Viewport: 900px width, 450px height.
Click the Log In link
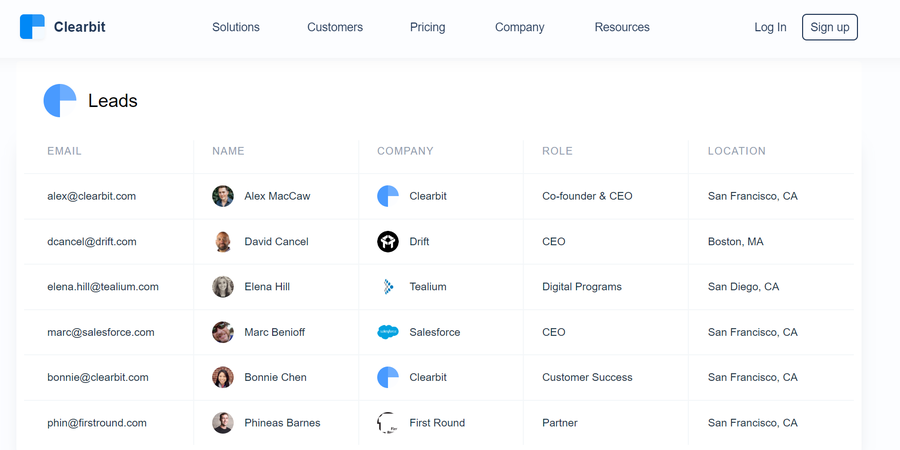(770, 27)
